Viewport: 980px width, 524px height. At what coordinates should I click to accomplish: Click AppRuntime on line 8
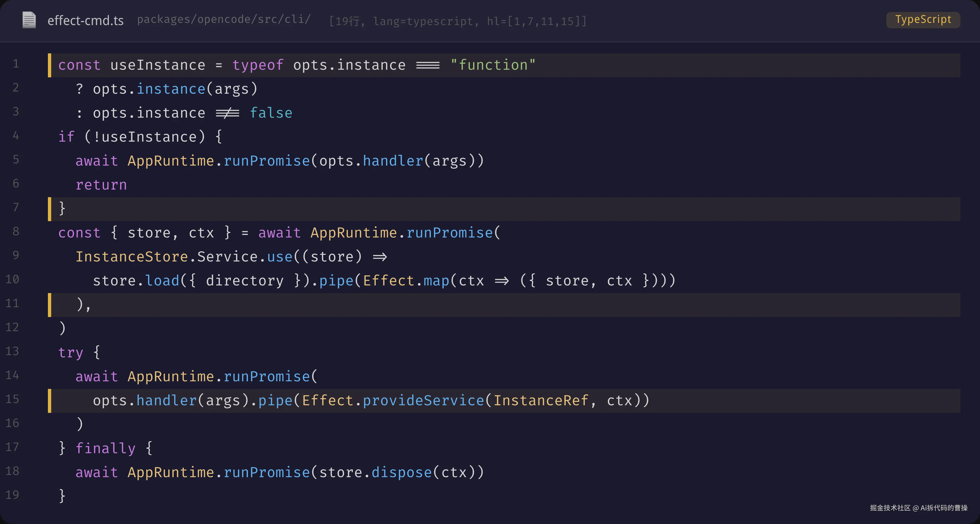coord(354,233)
